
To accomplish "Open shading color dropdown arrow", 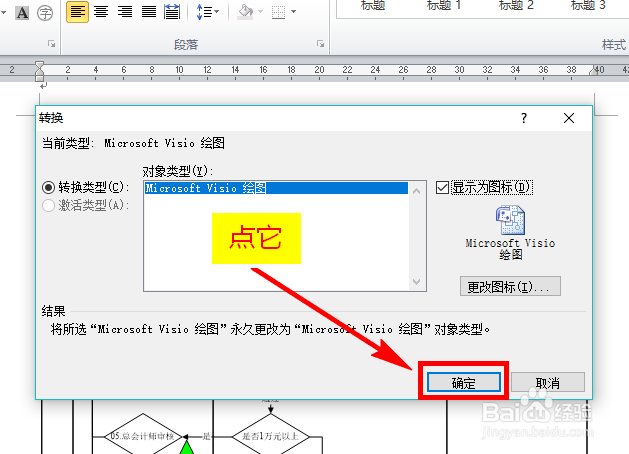I will [260, 12].
